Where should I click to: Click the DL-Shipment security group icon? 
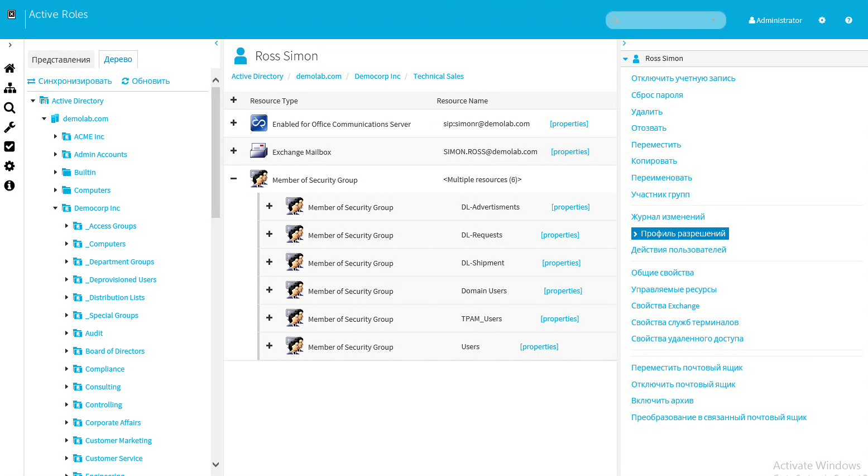[x=295, y=262]
